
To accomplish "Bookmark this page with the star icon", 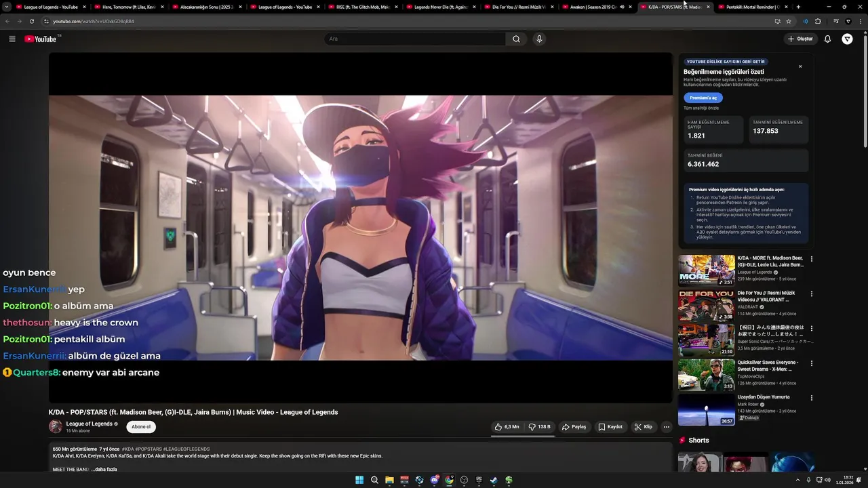I will tap(789, 21).
